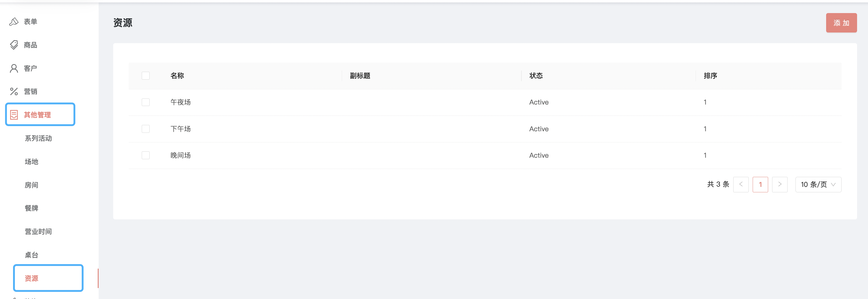This screenshot has width=868, height=299.
Task: Open the 10 条/页 page size dropdown
Action: (818, 184)
